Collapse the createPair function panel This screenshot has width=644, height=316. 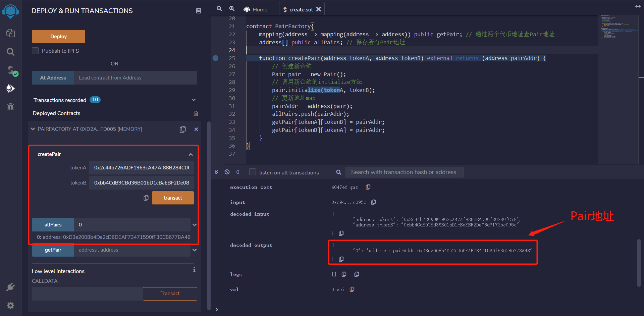[x=191, y=154]
